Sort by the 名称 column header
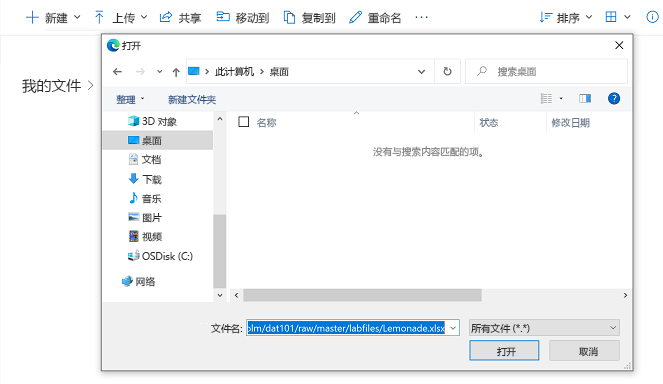This screenshot has width=663, height=384. [266, 123]
